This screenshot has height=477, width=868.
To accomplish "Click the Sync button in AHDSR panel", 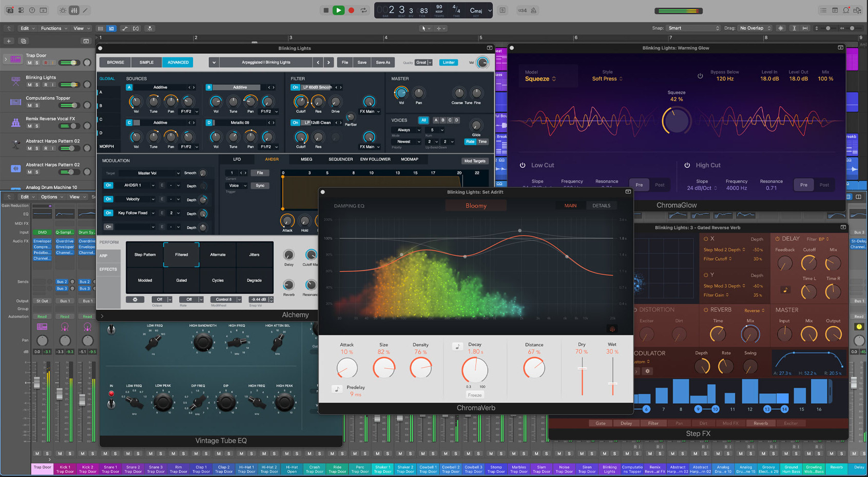I will 260,186.
